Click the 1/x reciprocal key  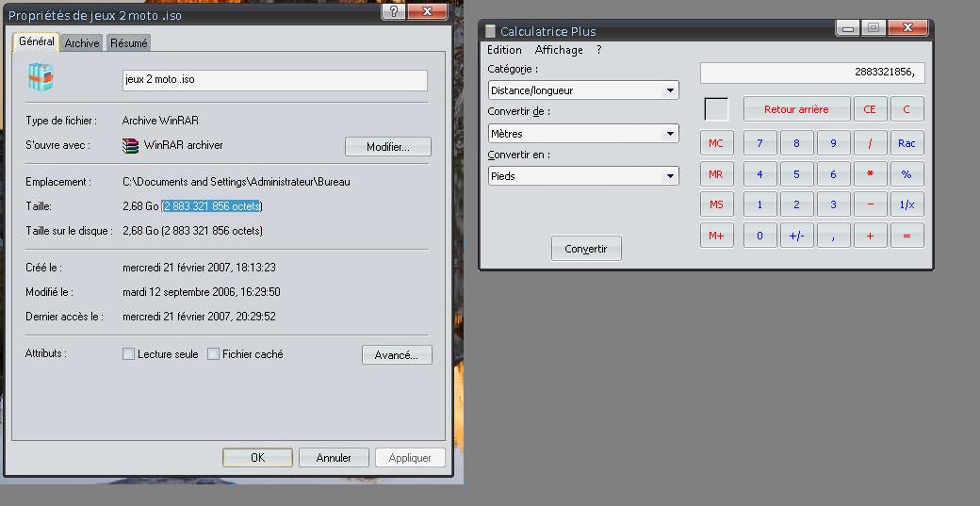[906, 204]
